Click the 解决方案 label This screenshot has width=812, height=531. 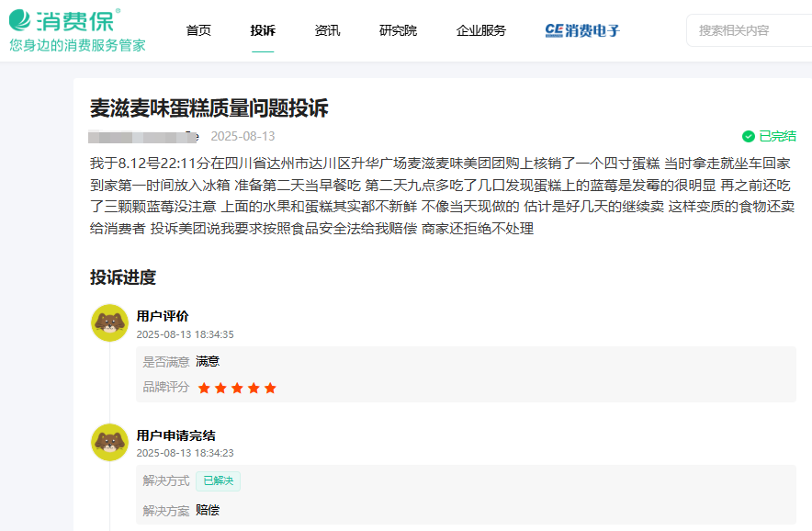point(166,511)
